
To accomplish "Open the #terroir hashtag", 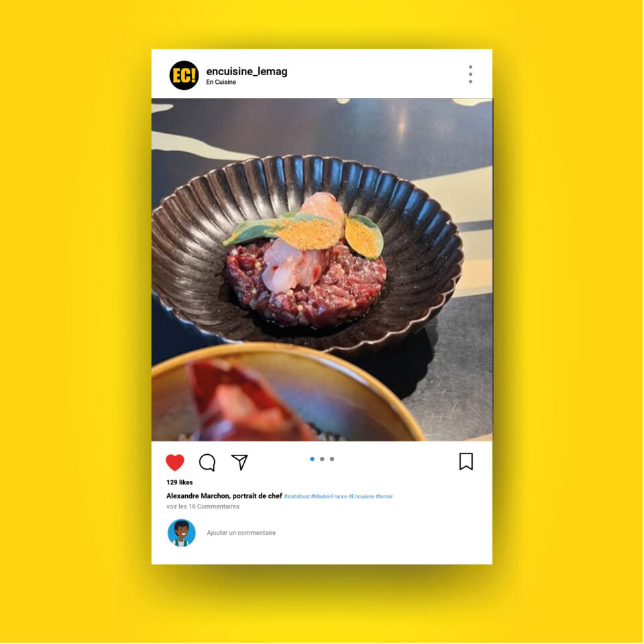I will click(384, 496).
